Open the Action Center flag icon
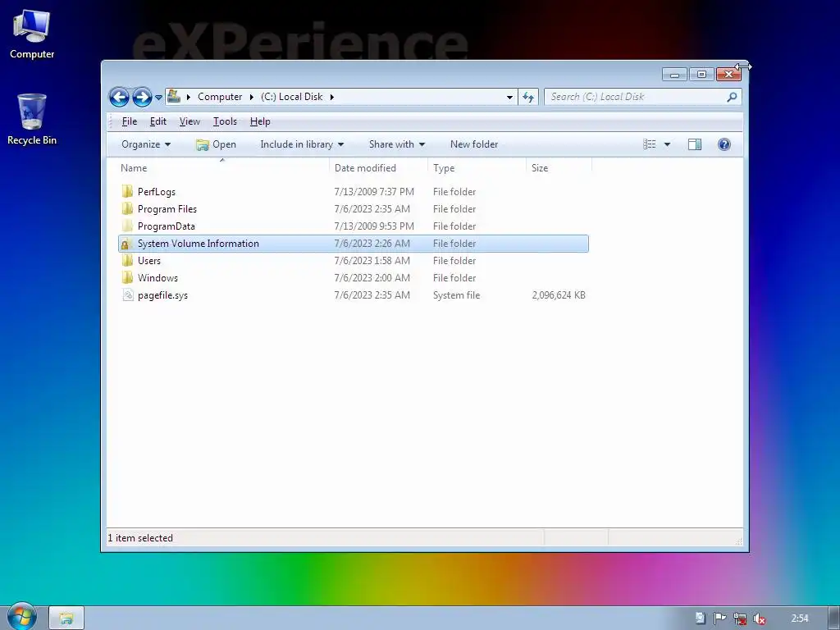The height and width of the screenshot is (630, 840). tap(720, 619)
